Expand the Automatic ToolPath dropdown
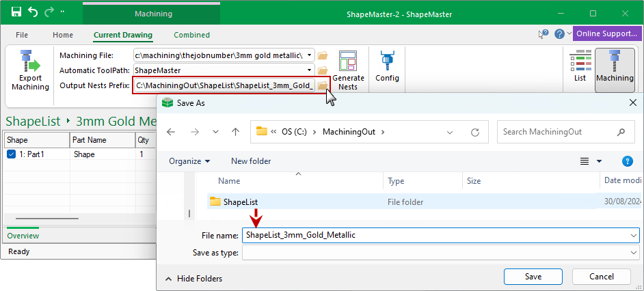Viewport: 644px width, 291px height. click(310, 70)
